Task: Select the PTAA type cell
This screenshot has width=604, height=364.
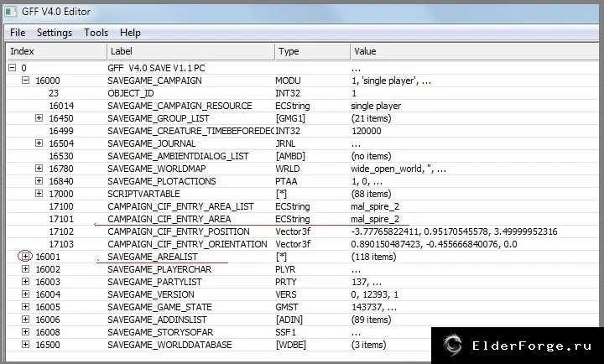Action: point(286,181)
